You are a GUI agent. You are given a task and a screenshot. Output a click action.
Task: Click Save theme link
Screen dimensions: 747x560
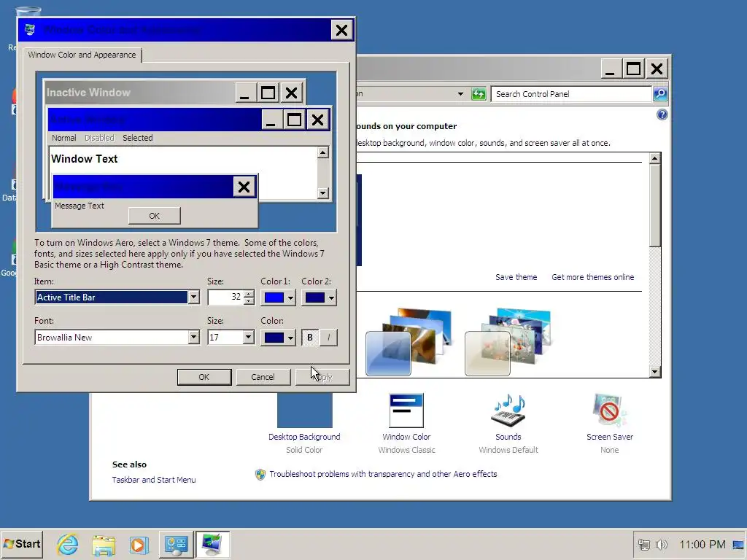pos(516,277)
